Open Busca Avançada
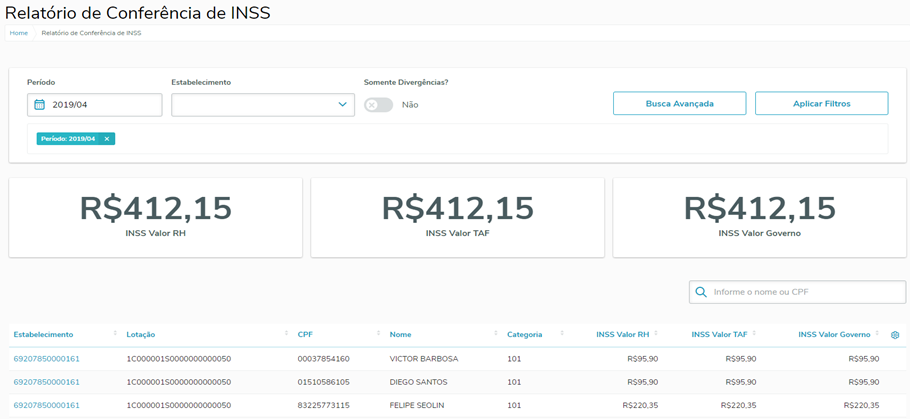The image size is (910, 419). [680, 103]
